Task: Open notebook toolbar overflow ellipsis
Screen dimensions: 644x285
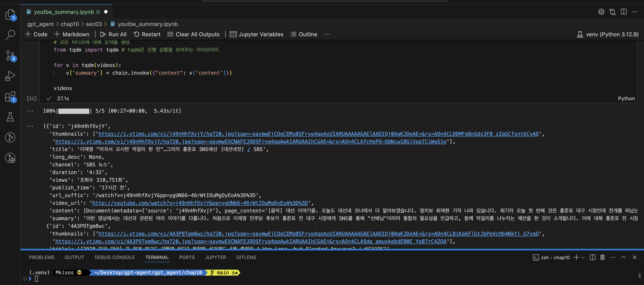Action: tap(327, 34)
